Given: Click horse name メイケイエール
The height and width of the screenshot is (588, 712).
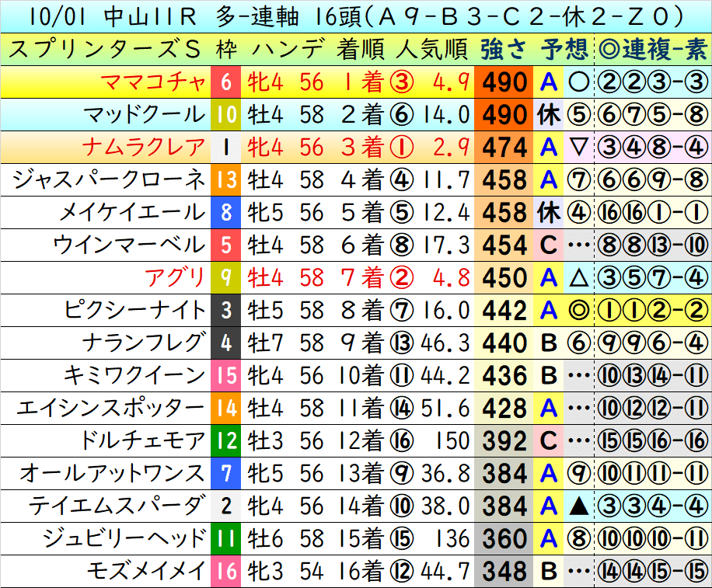Looking at the screenshot, I should click(133, 213).
